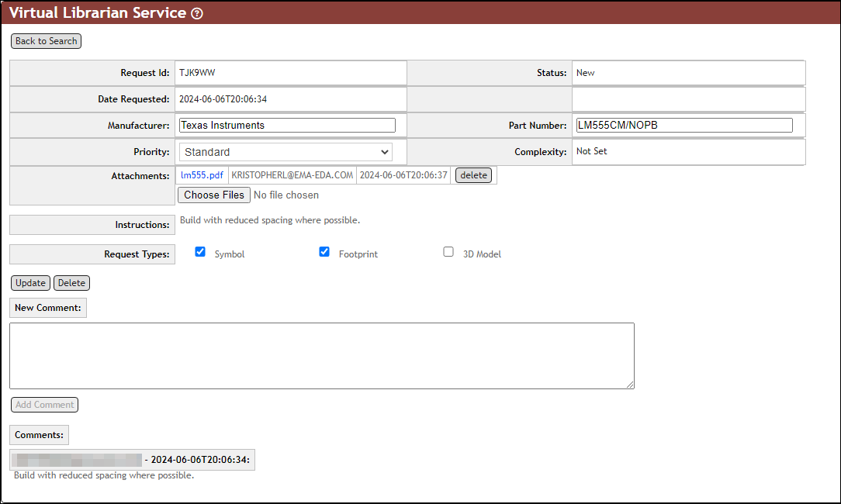Select the Part Number field with LM555CM/NOPB
The height and width of the screenshot is (504, 841).
pyautogui.click(x=684, y=125)
